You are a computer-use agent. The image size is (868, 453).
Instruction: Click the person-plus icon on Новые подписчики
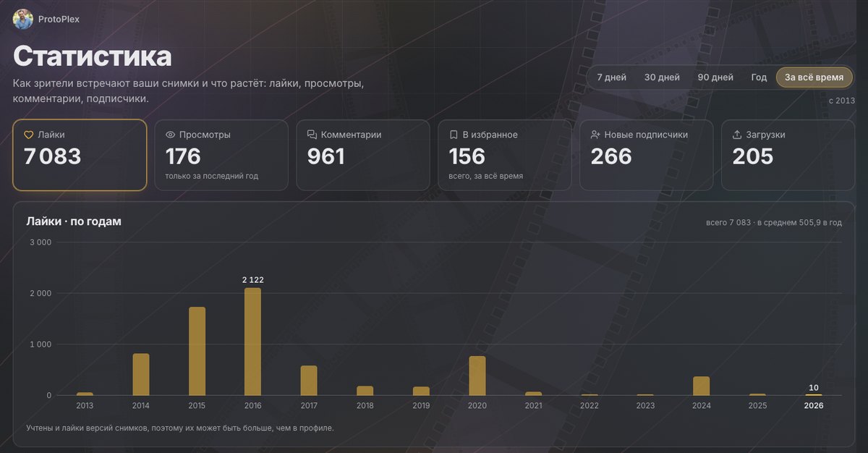click(x=596, y=135)
